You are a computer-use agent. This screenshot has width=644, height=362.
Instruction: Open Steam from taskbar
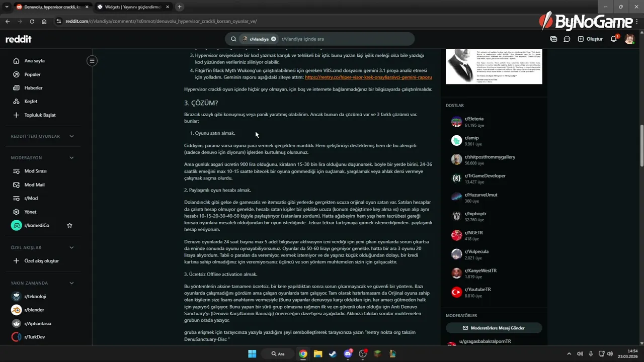[x=333, y=353]
